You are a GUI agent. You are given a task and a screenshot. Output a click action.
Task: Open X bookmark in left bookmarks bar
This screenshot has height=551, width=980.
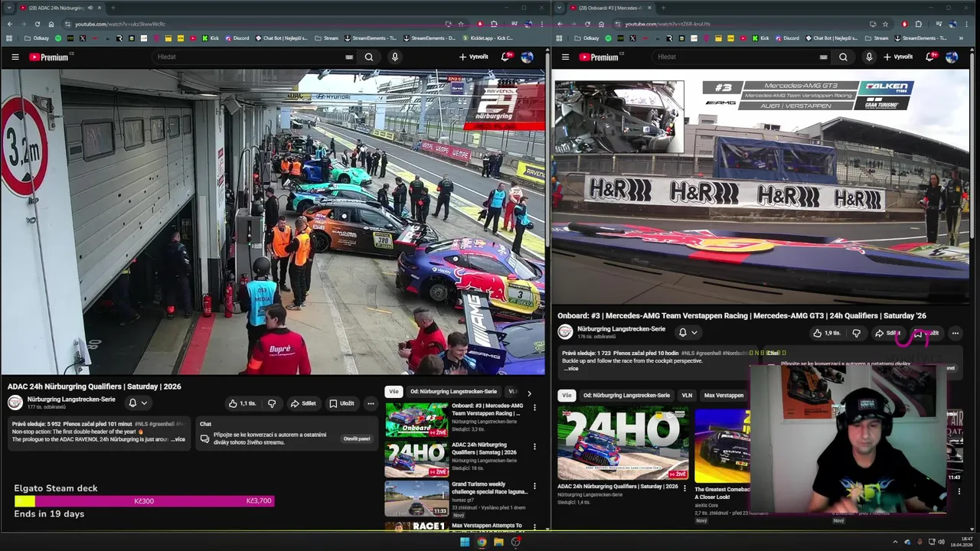[83, 37]
